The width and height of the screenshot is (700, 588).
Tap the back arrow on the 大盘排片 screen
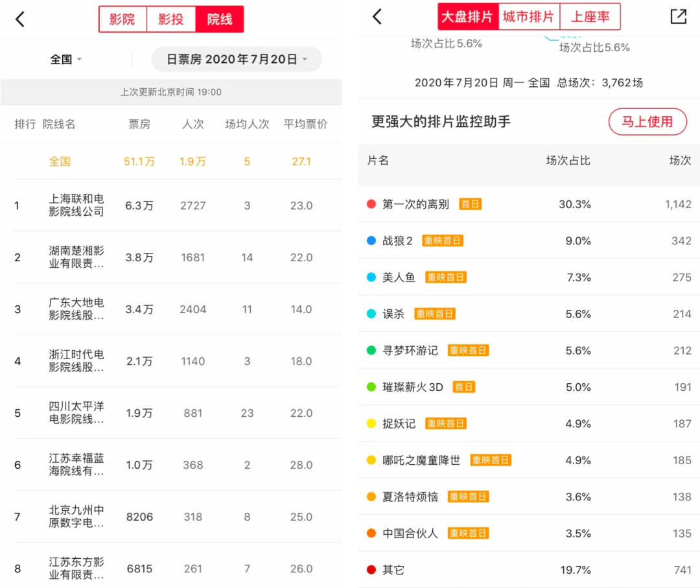[378, 16]
